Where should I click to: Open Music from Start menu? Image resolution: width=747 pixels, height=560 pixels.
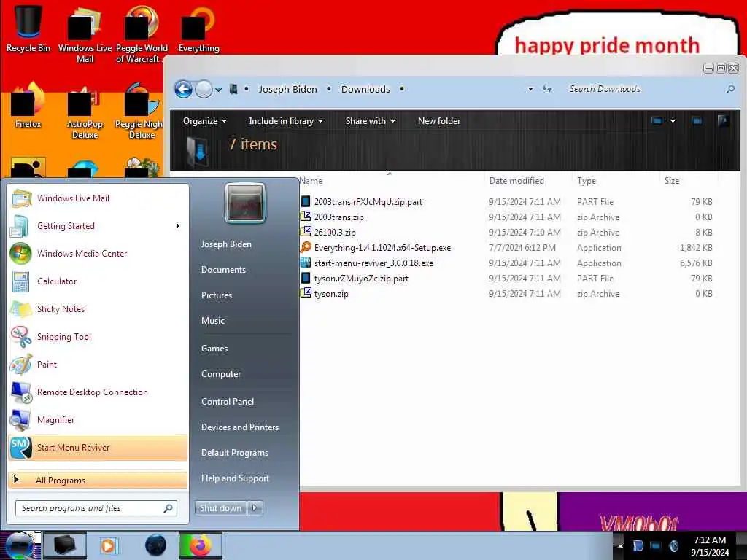(213, 321)
